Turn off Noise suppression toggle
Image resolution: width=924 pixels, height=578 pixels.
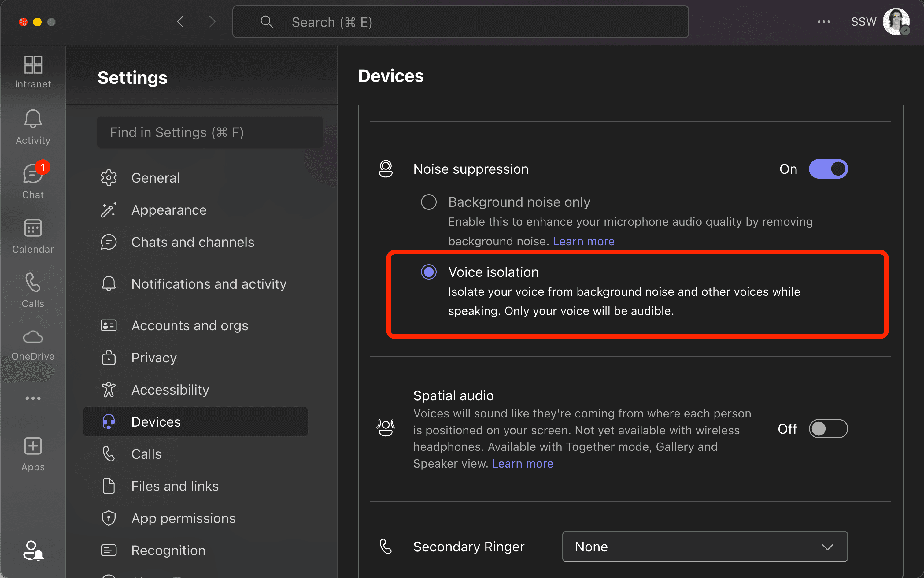pos(828,169)
